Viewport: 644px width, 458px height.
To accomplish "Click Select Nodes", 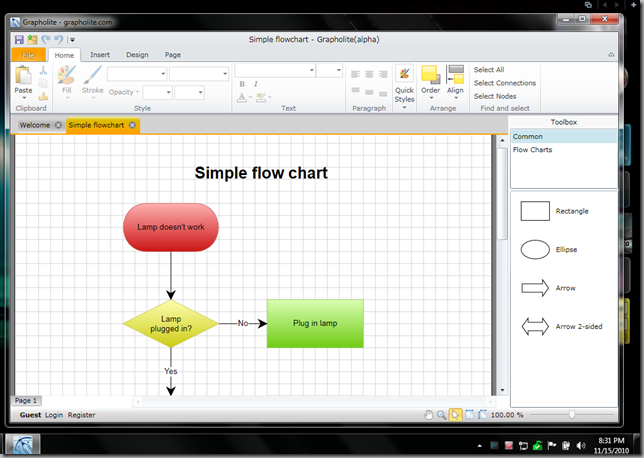I will (495, 96).
